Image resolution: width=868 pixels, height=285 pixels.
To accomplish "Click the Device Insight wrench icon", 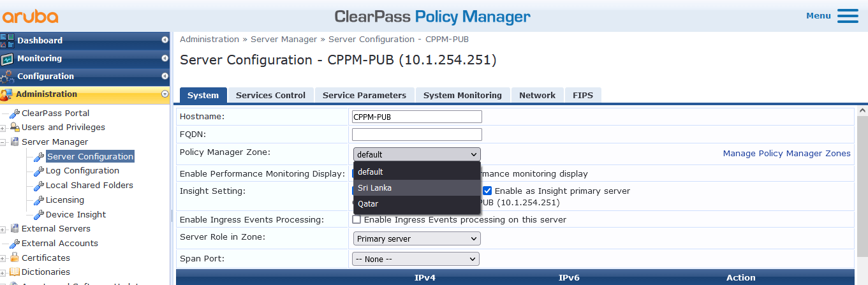I will pos(39,215).
